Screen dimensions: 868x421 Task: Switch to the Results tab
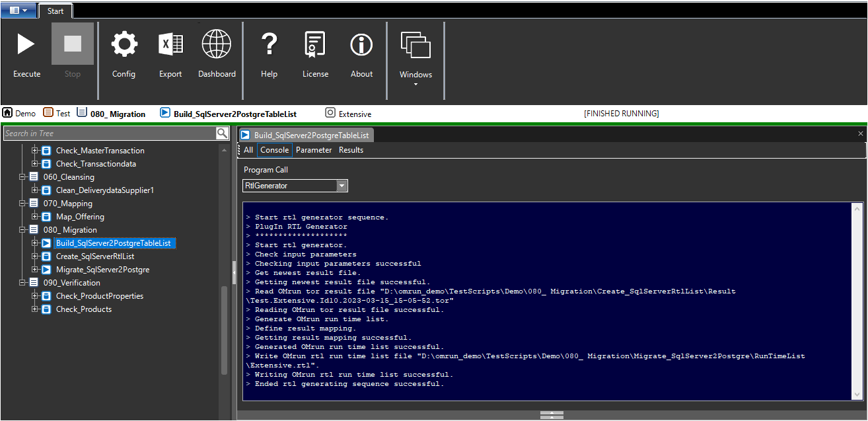(x=351, y=150)
